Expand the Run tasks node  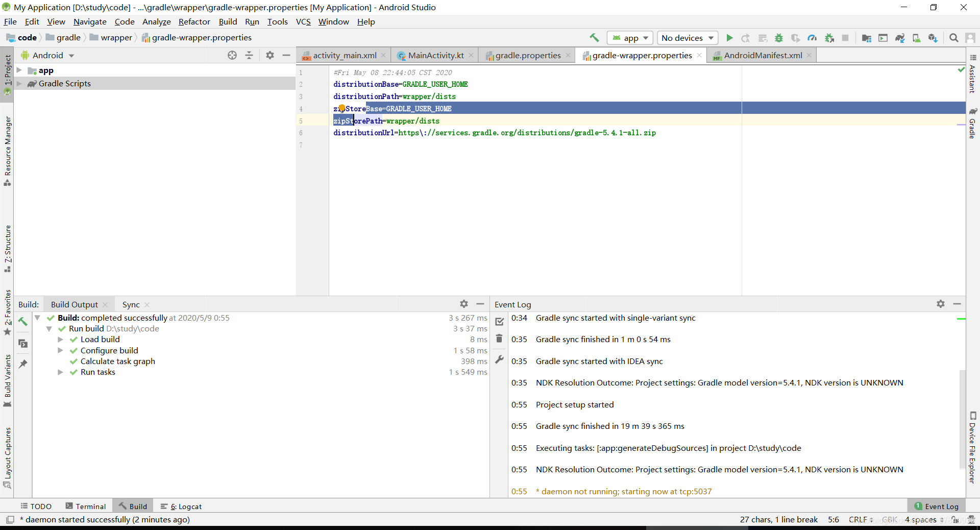(60, 372)
